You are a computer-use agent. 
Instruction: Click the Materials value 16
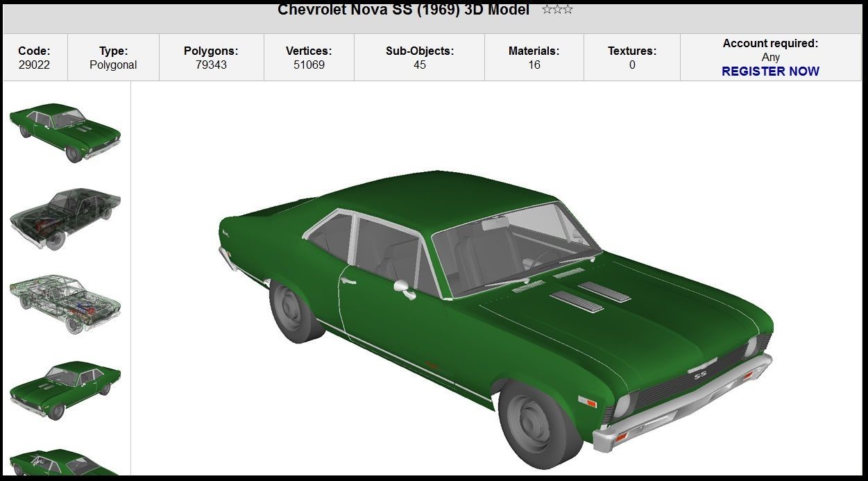click(x=534, y=65)
